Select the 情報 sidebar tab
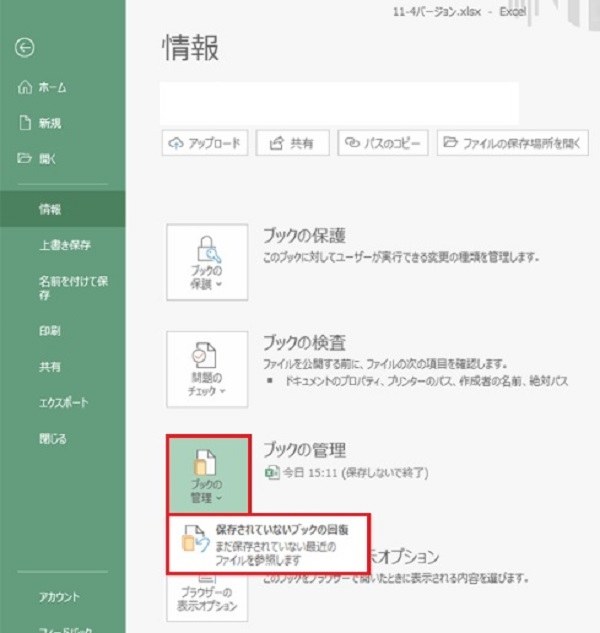This screenshot has width=600, height=633. tap(63, 209)
